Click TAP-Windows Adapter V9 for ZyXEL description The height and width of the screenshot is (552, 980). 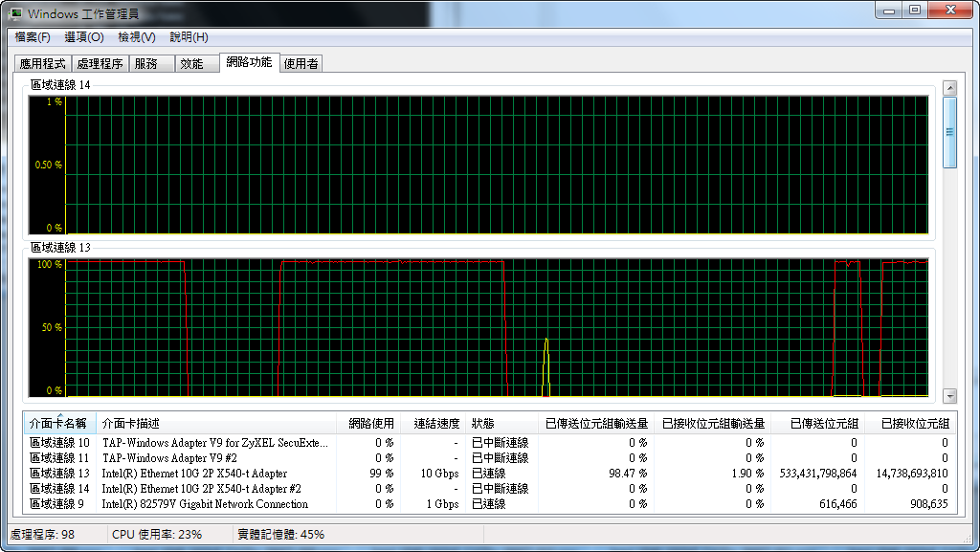[x=215, y=443]
